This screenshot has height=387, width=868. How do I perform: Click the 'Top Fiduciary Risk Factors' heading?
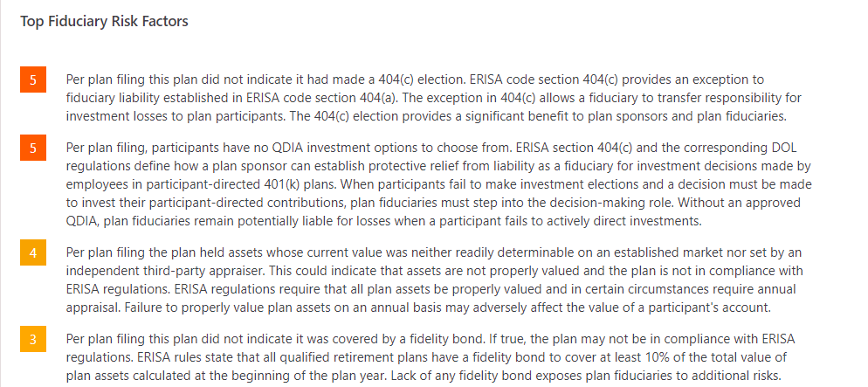point(104,21)
